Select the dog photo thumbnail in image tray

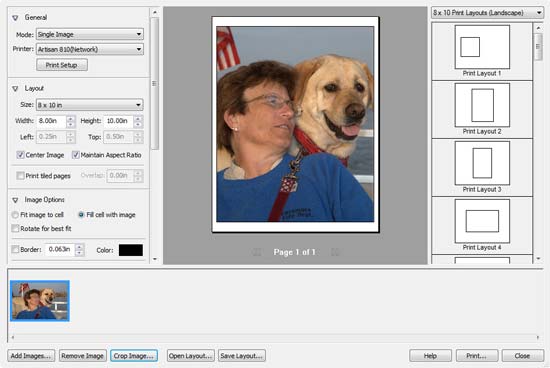point(40,301)
